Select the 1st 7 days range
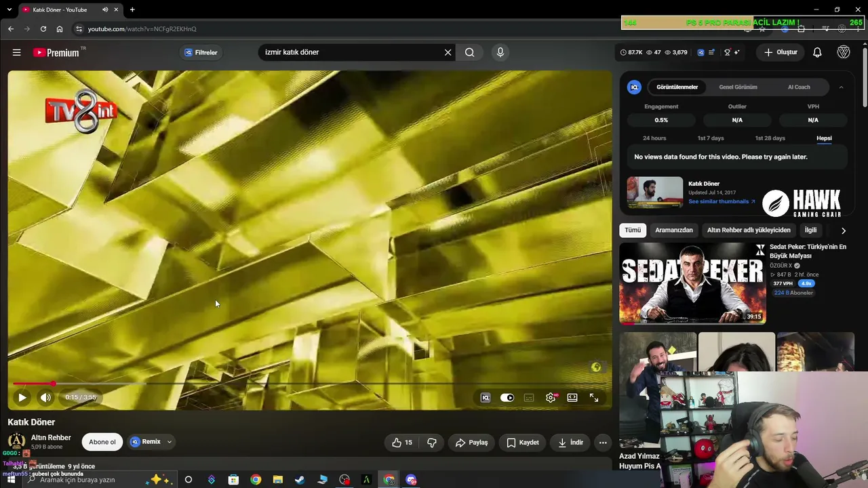This screenshot has width=868, height=488. [711, 138]
